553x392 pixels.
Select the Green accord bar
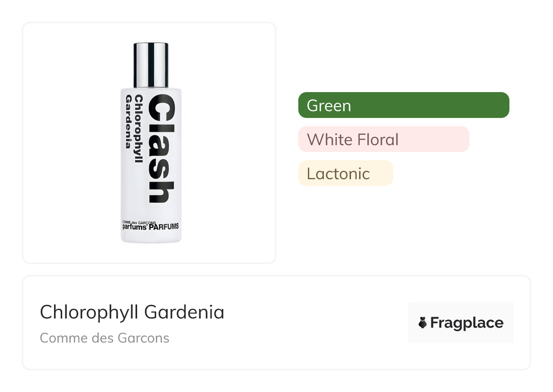[x=403, y=105]
